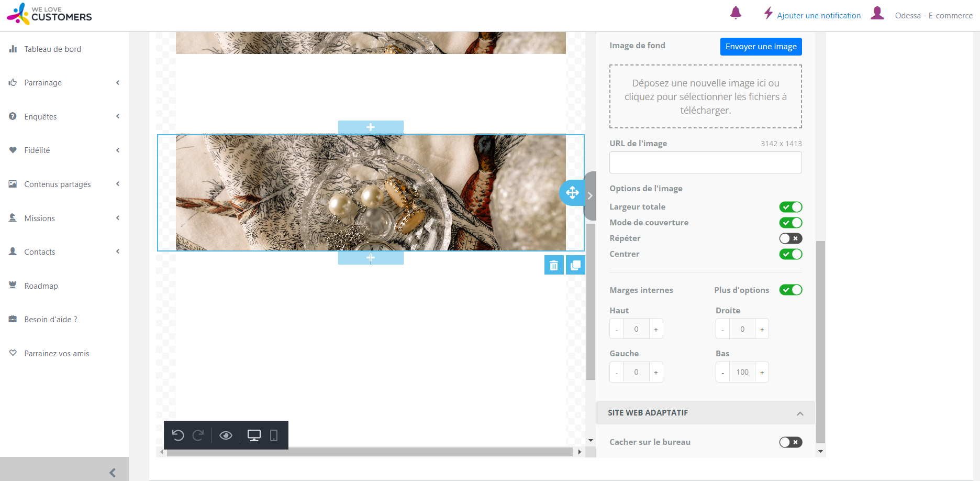Toggle the Plus d'options switch
Viewport: 980px width, 481px height.
click(x=790, y=290)
